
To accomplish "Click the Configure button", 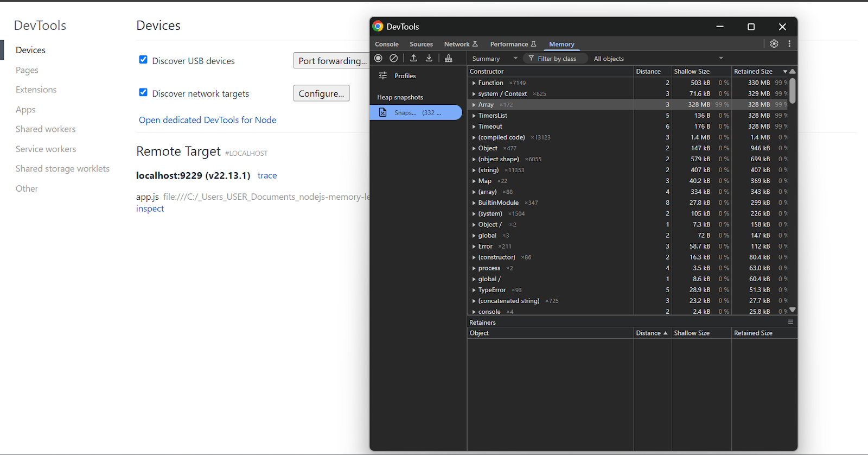I will pyautogui.click(x=321, y=93).
